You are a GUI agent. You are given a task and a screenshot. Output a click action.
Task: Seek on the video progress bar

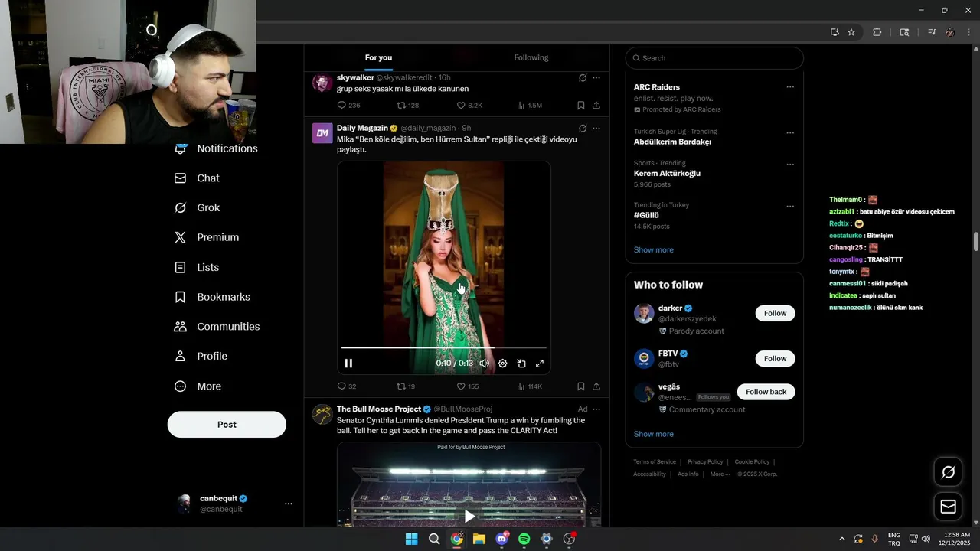point(444,348)
